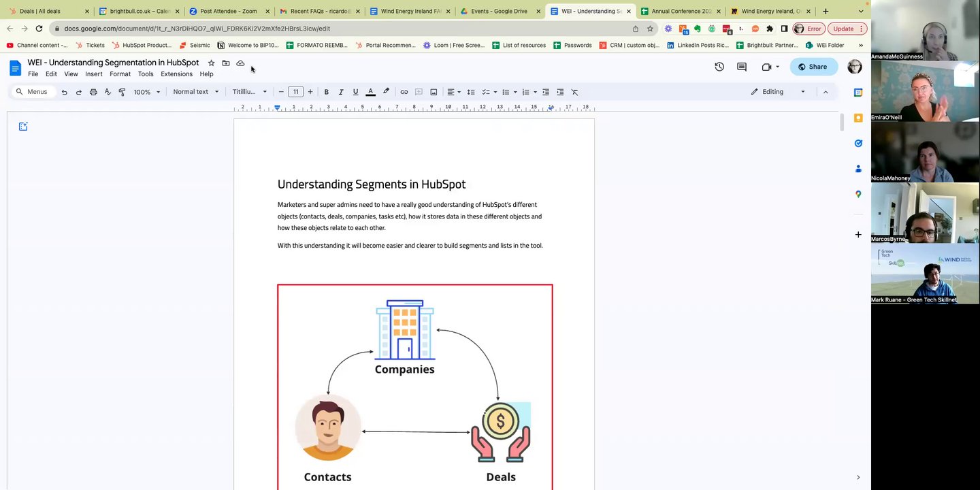Click the blue Share button
The height and width of the screenshot is (490, 980).
(x=814, y=67)
